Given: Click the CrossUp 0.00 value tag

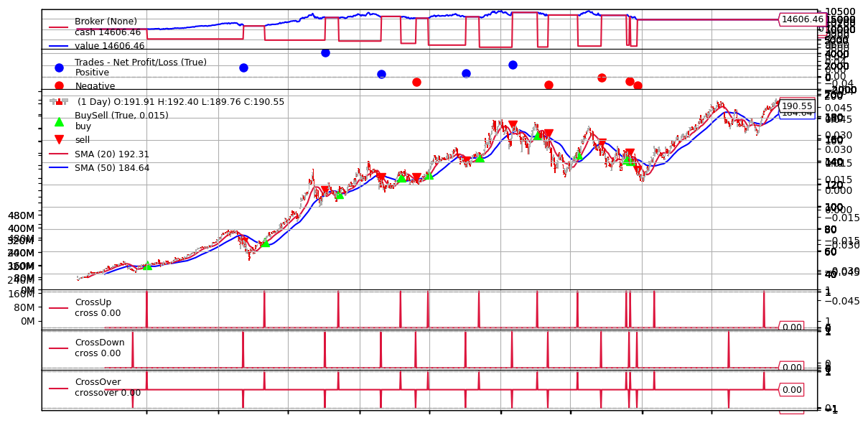Looking at the screenshot, I should [791, 327].
